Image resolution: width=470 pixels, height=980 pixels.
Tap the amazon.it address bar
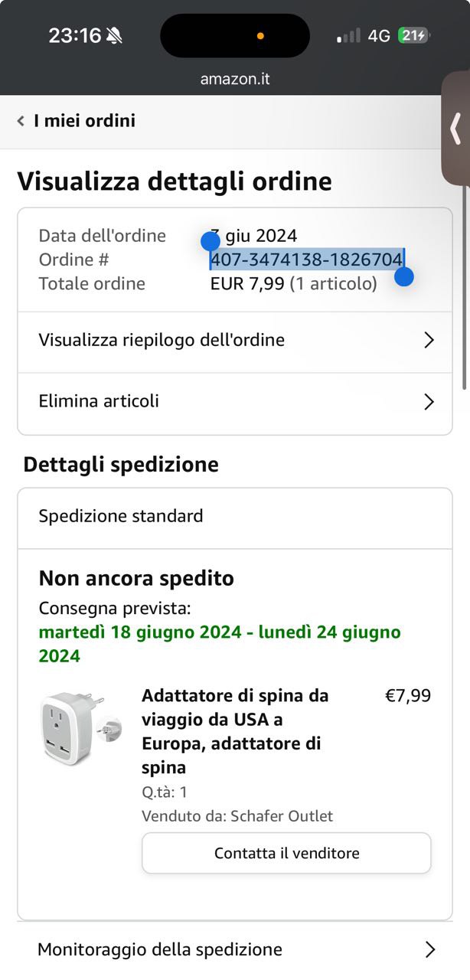pyautogui.click(x=235, y=79)
